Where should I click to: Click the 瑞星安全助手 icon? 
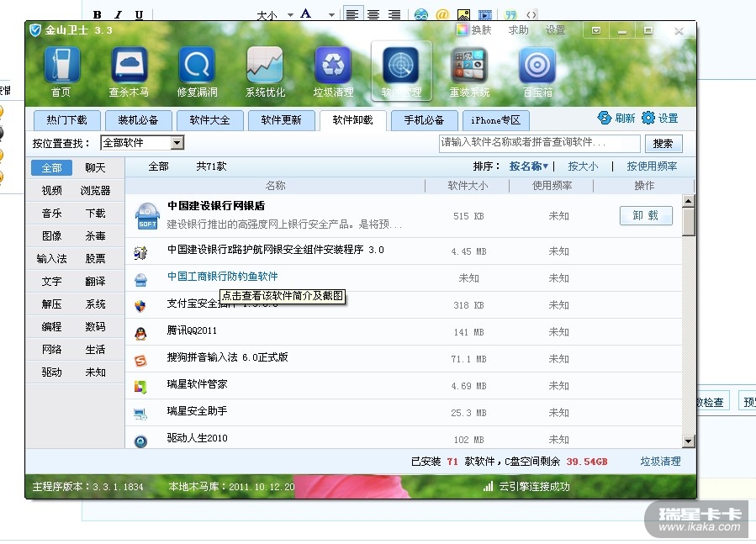pyautogui.click(x=140, y=414)
